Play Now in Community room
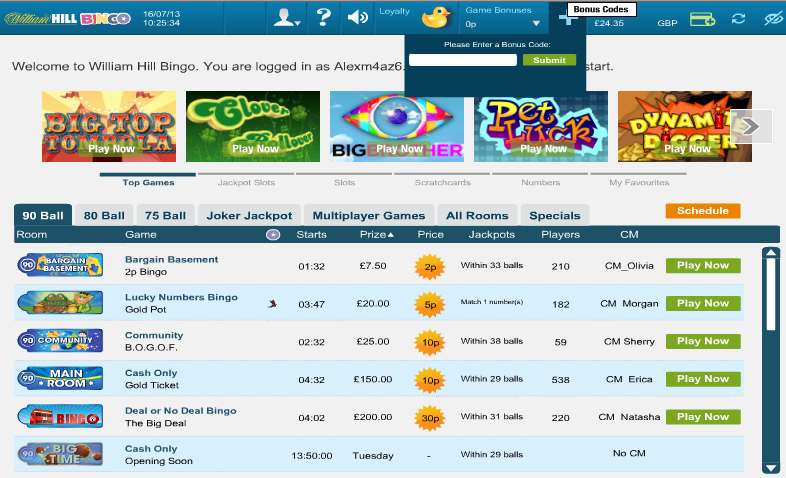The height and width of the screenshot is (478, 786). [703, 341]
